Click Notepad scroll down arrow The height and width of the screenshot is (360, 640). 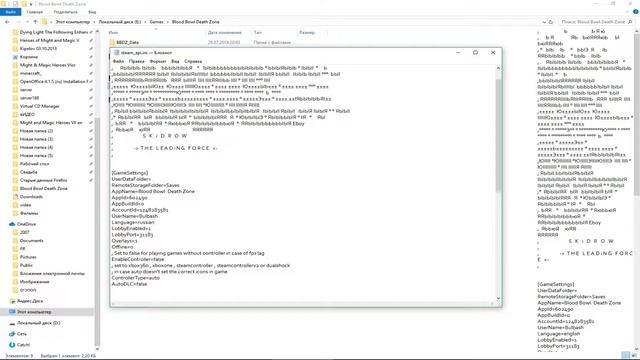[x=498, y=298]
